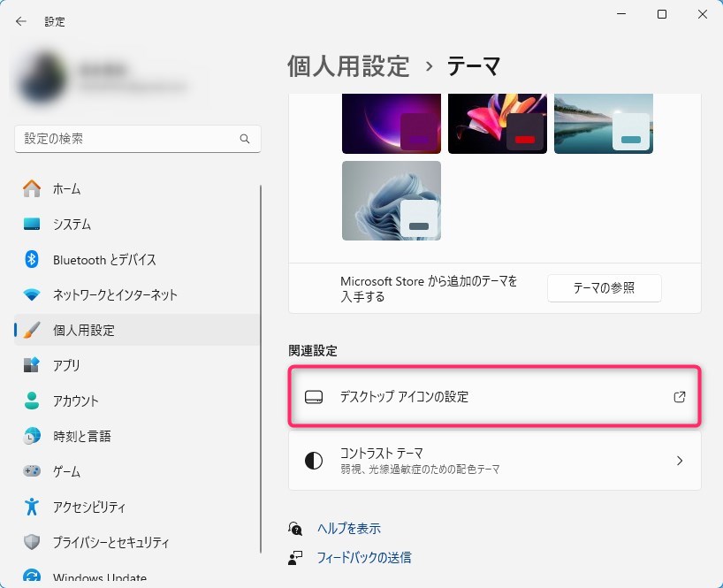The height and width of the screenshot is (588, 723).
Task: Click the Home house icon in sidebar
Action: (x=32, y=188)
